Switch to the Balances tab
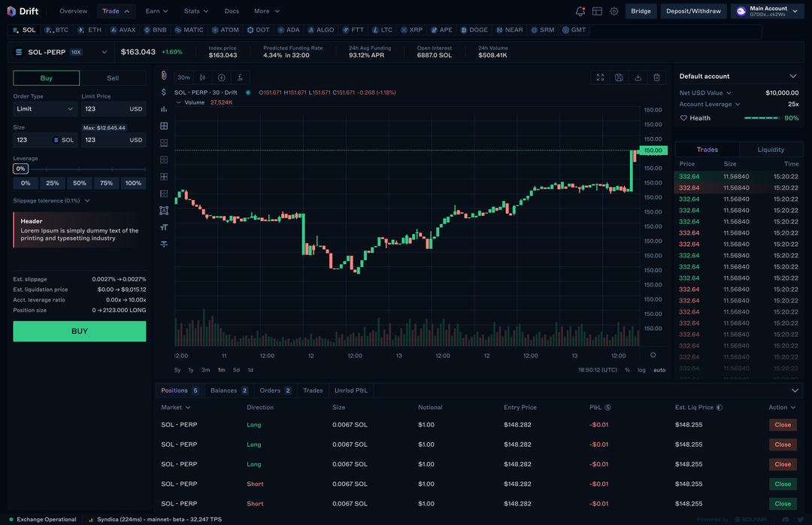Screen dimensions: 812x525 (229, 390)
